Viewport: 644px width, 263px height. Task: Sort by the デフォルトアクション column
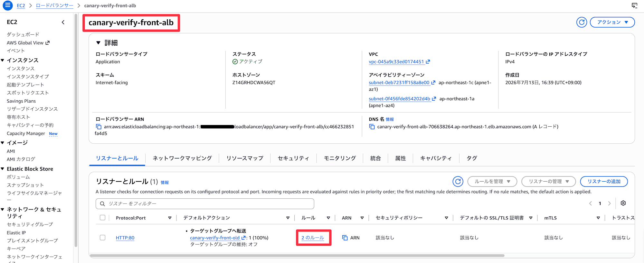click(288, 218)
